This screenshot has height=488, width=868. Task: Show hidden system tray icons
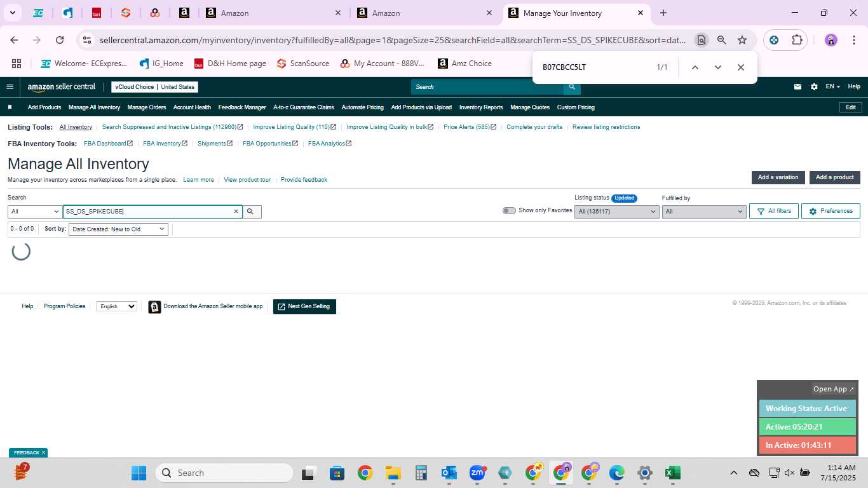[733, 473]
